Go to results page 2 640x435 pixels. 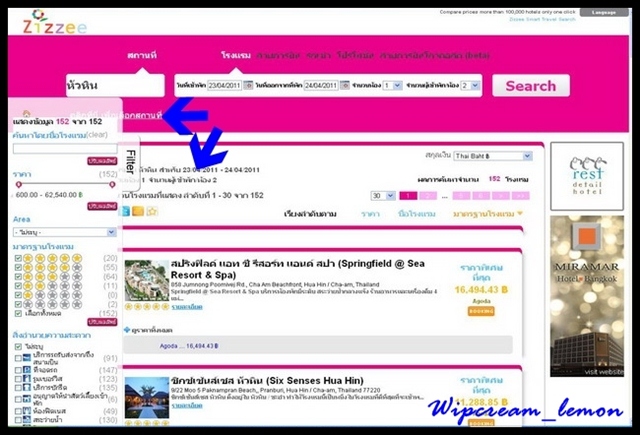pyautogui.click(x=428, y=196)
